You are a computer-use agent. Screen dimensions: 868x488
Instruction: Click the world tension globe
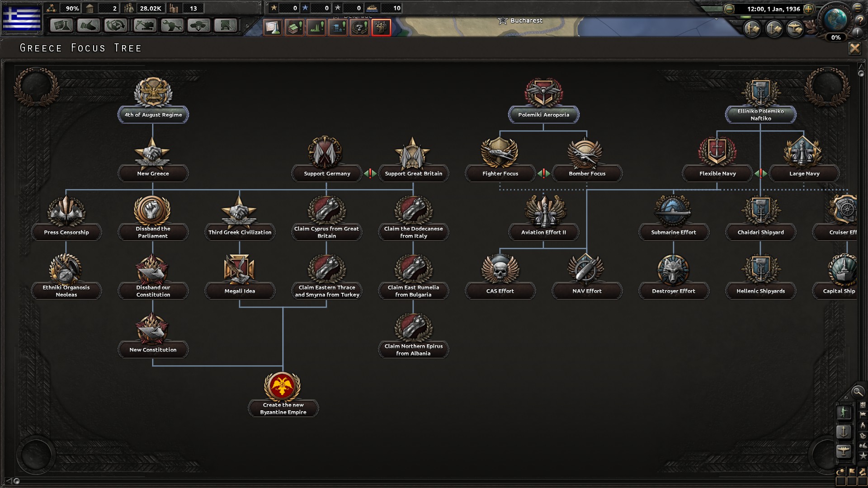point(835,19)
